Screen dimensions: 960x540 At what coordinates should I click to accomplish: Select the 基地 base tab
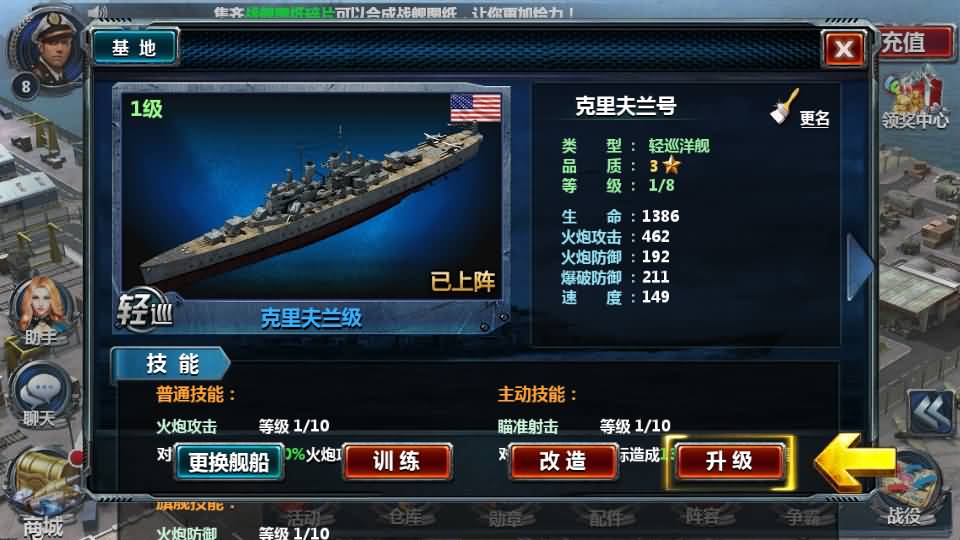pyautogui.click(x=135, y=47)
